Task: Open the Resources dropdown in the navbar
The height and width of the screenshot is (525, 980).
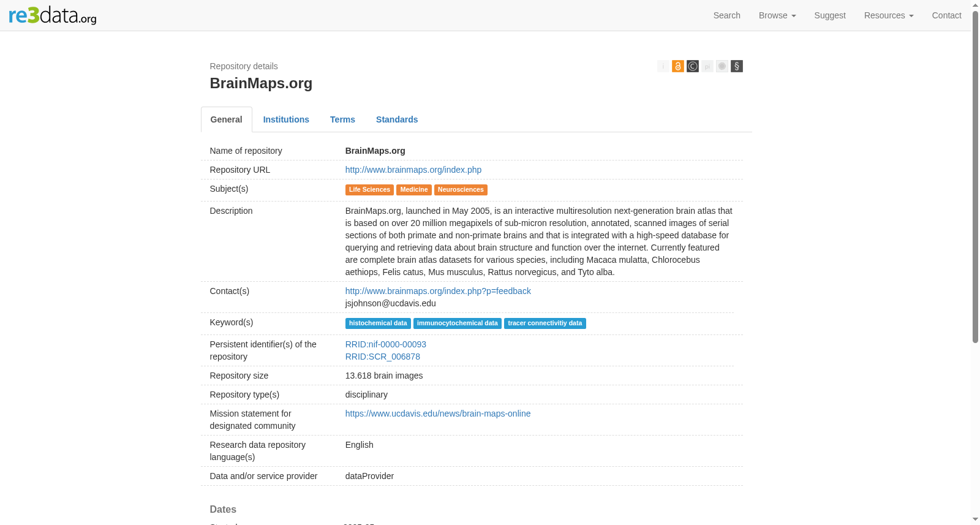Action: click(x=889, y=15)
